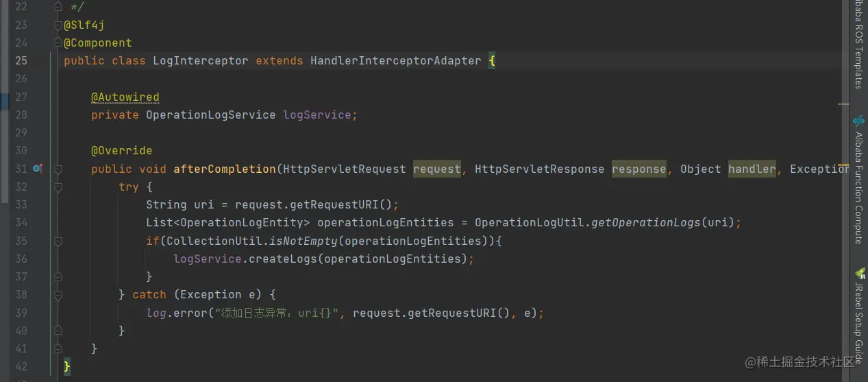The image size is (868, 382).
Task: Click line number 34 in the gutter
Action: click(21, 223)
